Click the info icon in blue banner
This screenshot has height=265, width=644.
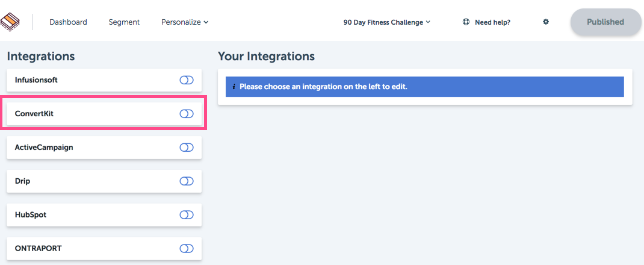point(234,87)
